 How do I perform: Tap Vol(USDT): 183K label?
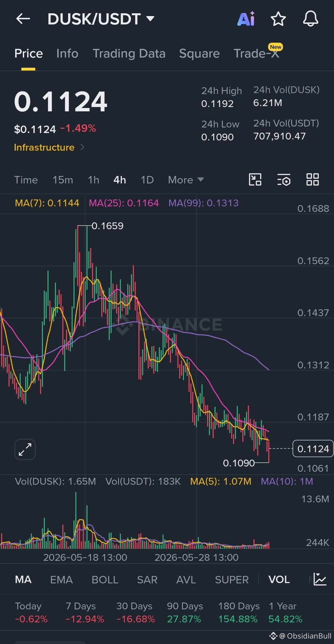pyautogui.click(x=143, y=481)
